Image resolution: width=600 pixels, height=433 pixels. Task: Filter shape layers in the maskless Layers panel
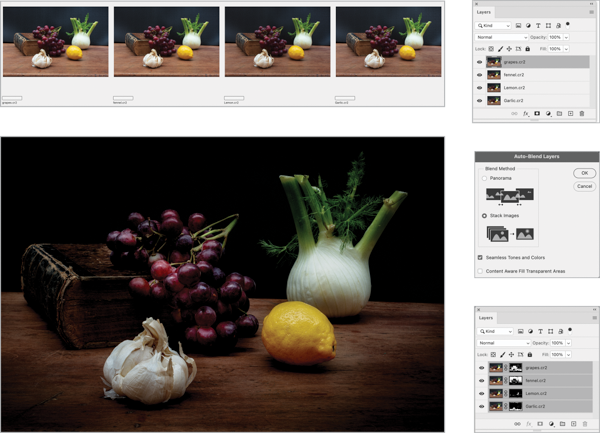click(x=548, y=26)
